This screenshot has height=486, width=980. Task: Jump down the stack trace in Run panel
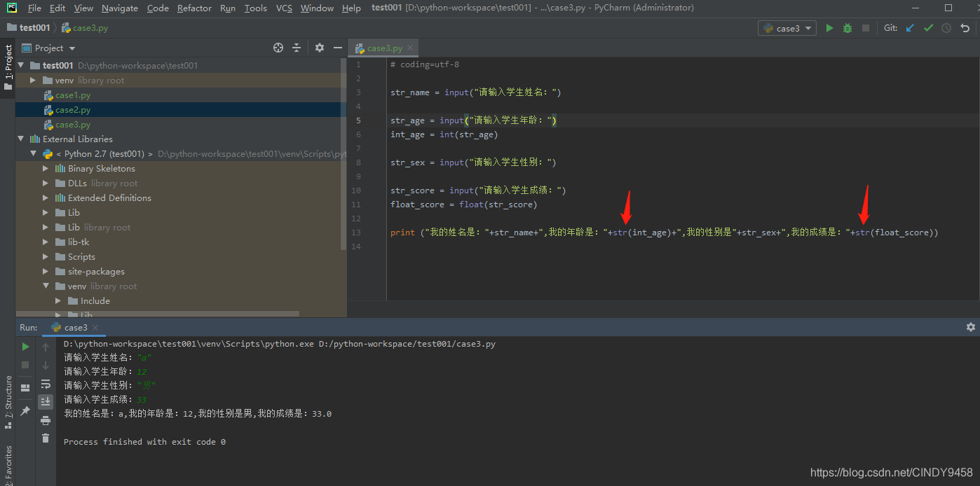point(46,365)
